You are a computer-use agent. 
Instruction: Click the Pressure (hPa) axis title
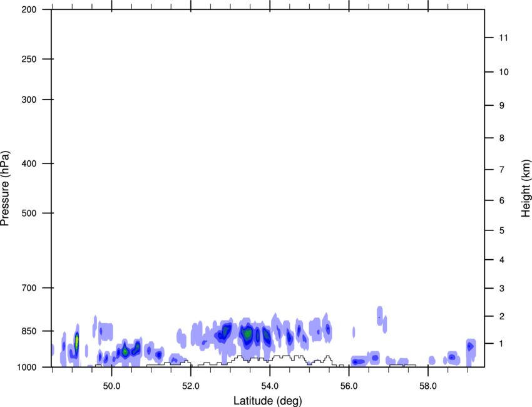pos(5,188)
